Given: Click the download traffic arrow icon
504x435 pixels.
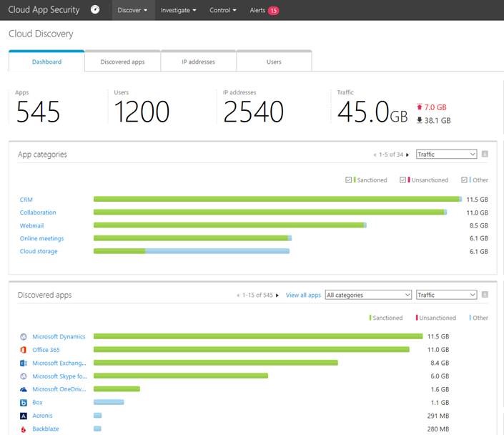Looking at the screenshot, I should coord(419,120).
